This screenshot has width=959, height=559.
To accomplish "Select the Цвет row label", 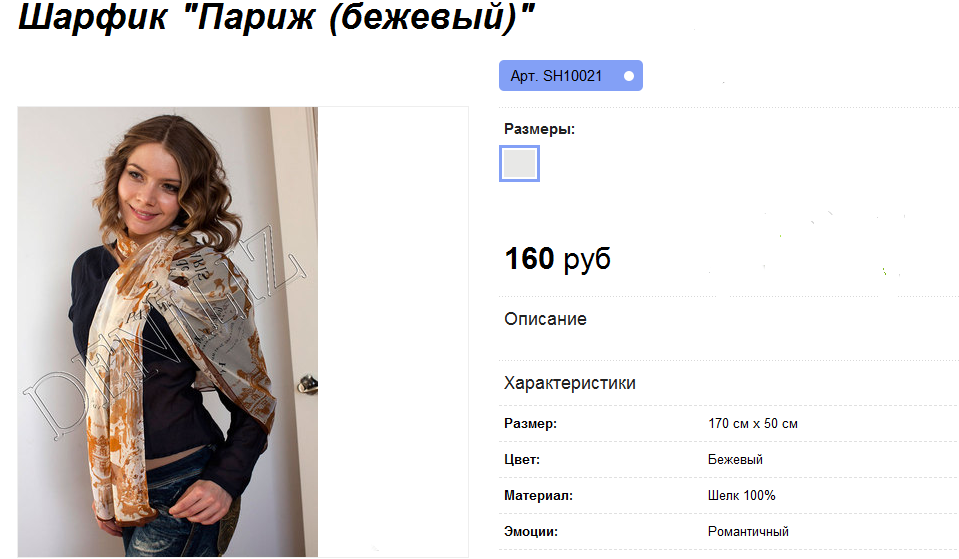I will (522, 459).
